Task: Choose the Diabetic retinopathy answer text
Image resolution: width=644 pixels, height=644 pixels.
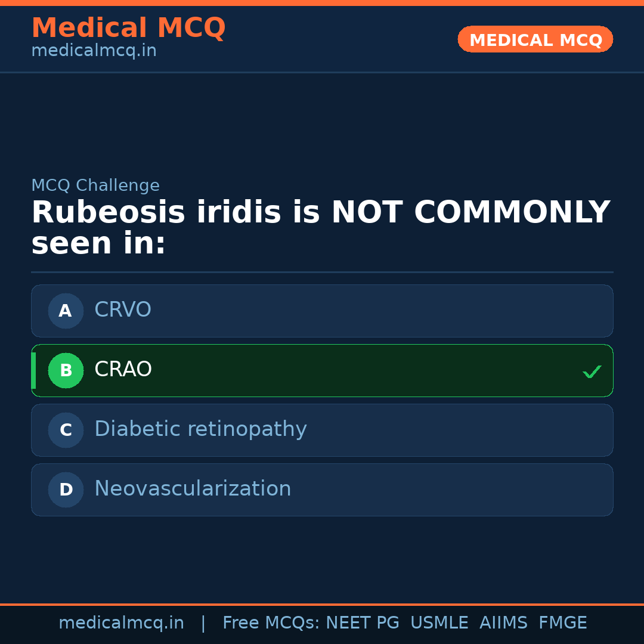Action: (200, 429)
